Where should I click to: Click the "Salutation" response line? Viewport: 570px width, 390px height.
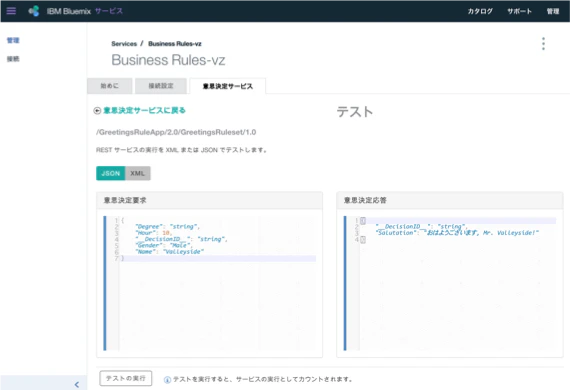457,233
